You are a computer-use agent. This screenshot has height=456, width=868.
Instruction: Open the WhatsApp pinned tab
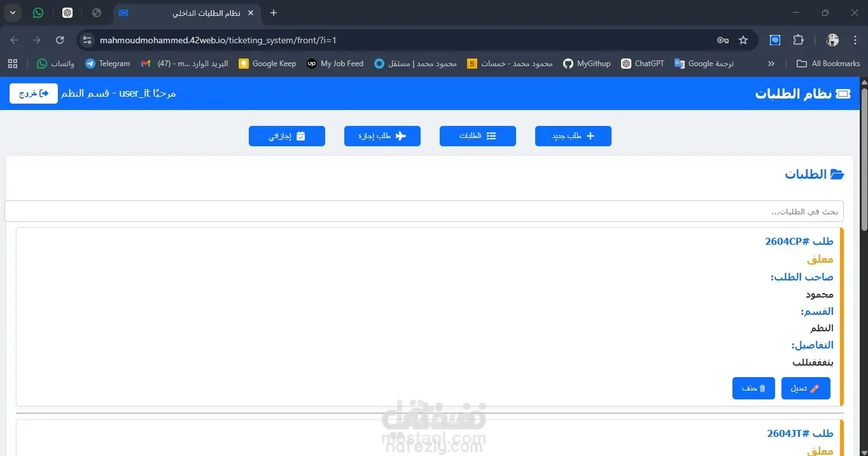pyautogui.click(x=38, y=13)
